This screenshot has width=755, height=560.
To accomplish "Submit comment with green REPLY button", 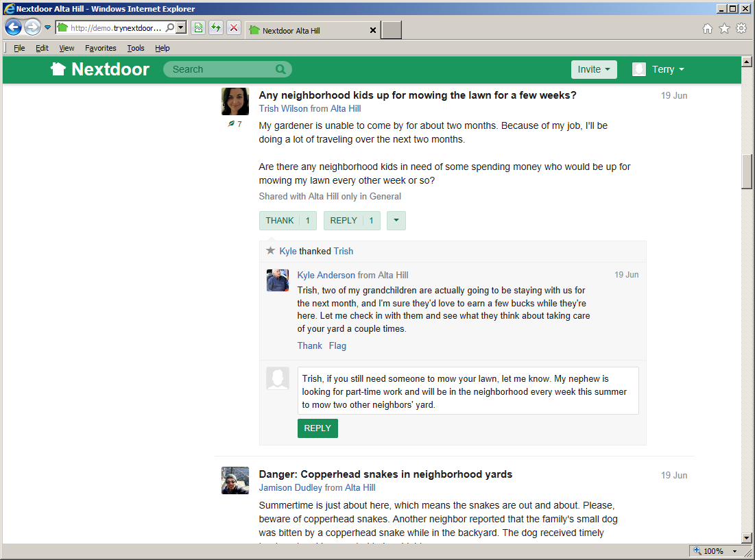I will coord(317,428).
